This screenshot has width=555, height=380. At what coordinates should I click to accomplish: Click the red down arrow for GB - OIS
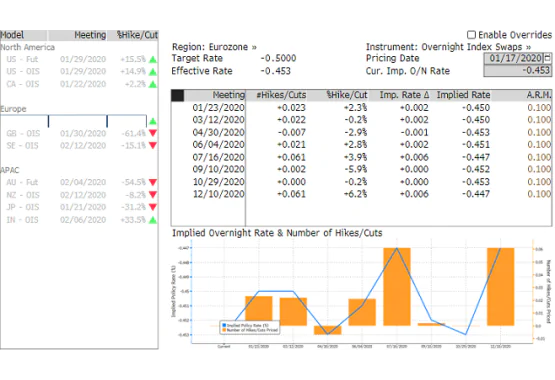pos(153,133)
